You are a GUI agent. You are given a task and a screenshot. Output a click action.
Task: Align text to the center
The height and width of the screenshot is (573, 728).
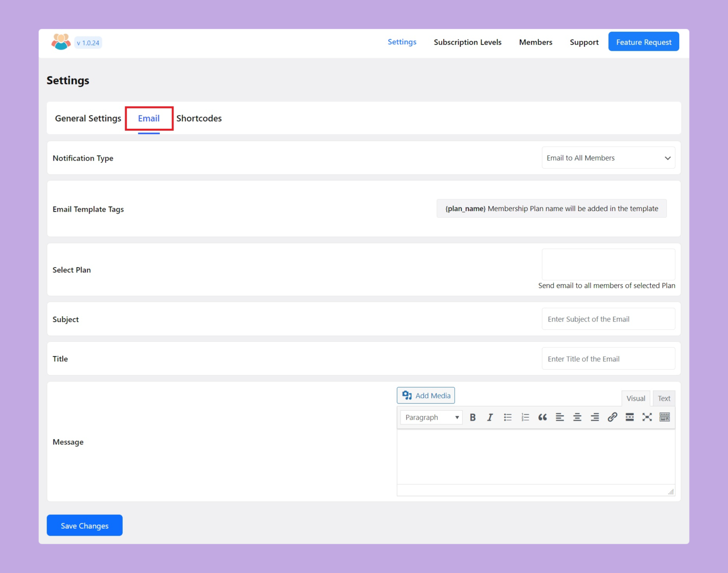pos(577,417)
